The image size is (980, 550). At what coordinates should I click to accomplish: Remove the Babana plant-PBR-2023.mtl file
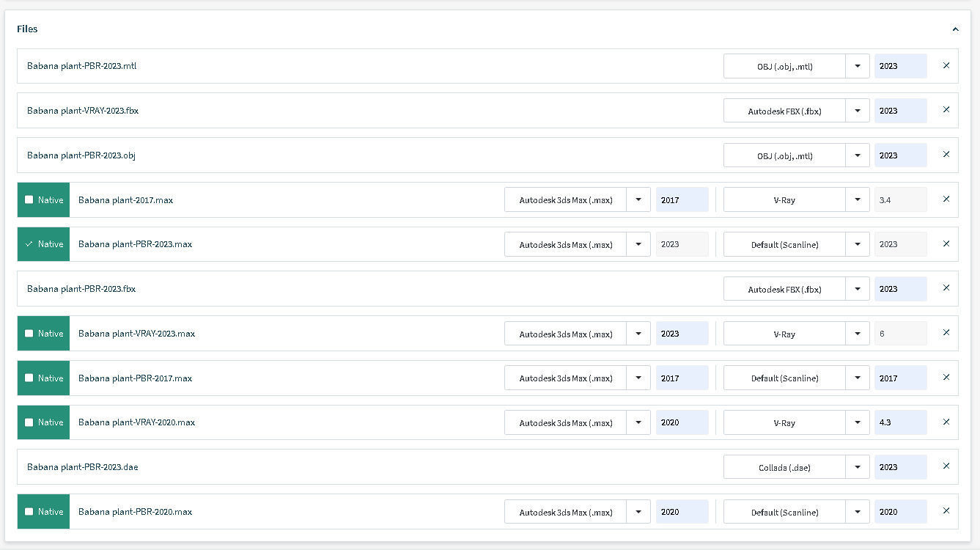click(x=946, y=65)
